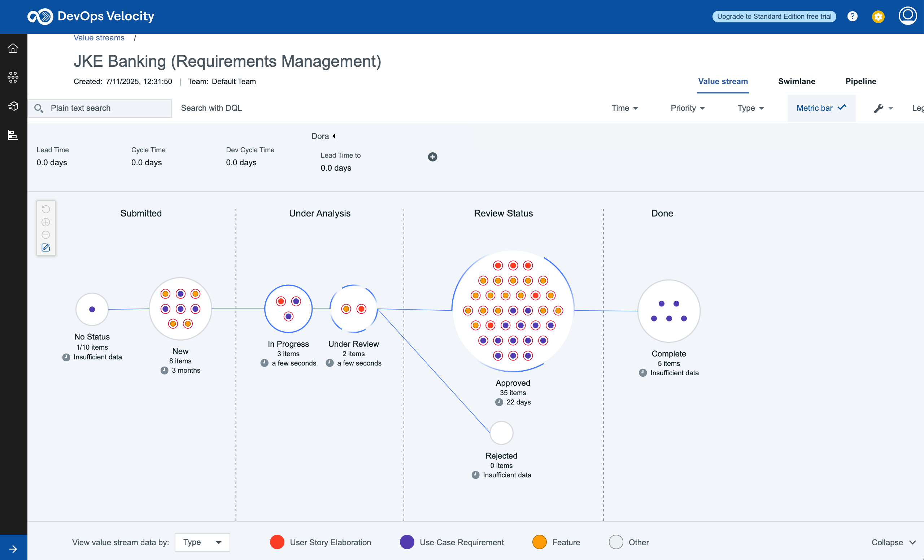Viewport: 924px width, 560px height.
Task: Click the Submitted phase heading
Action: (141, 213)
